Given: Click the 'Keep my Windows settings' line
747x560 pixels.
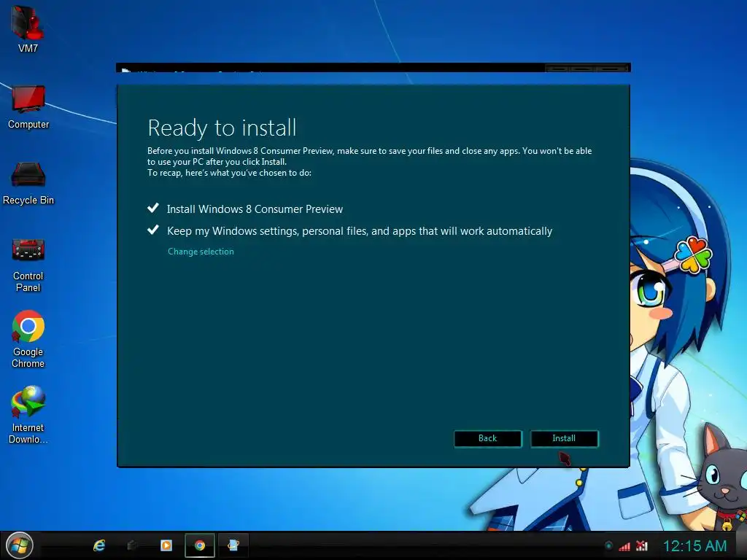Looking at the screenshot, I should tap(360, 231).
